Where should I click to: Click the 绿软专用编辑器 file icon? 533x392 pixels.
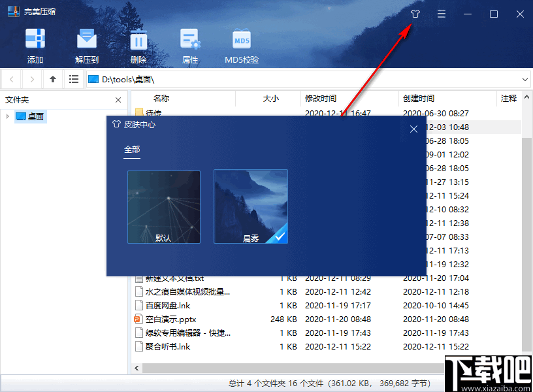click(x=138, y=333)
